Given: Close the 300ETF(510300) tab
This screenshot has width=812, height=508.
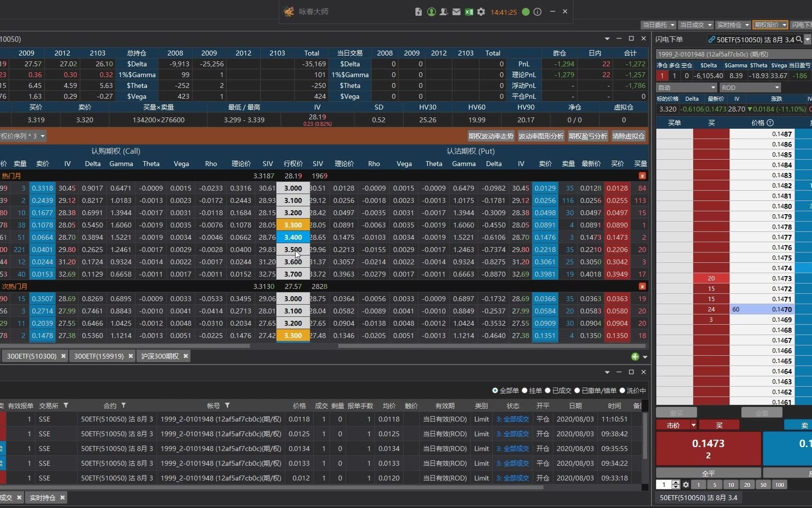Looking at the screenshot, I should coord(63,356).
